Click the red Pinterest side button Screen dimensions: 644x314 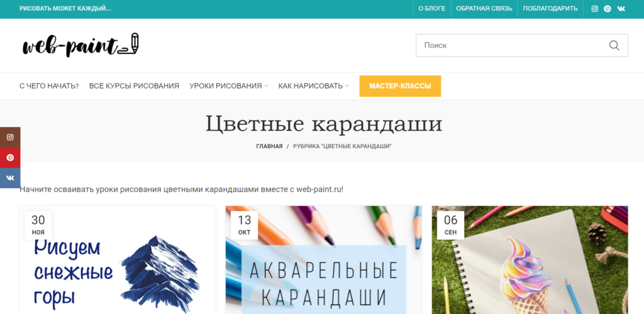click(10, 158)
